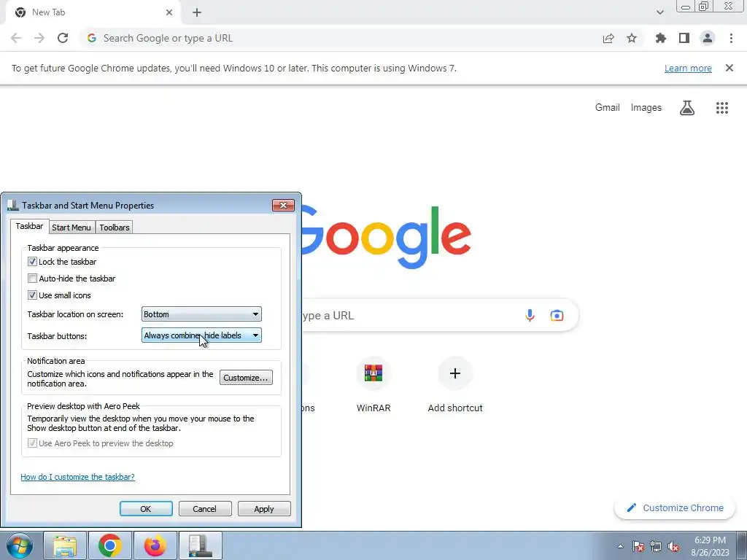Click the share page icon in address bar

pyautogui.click(x=608, y=39)
